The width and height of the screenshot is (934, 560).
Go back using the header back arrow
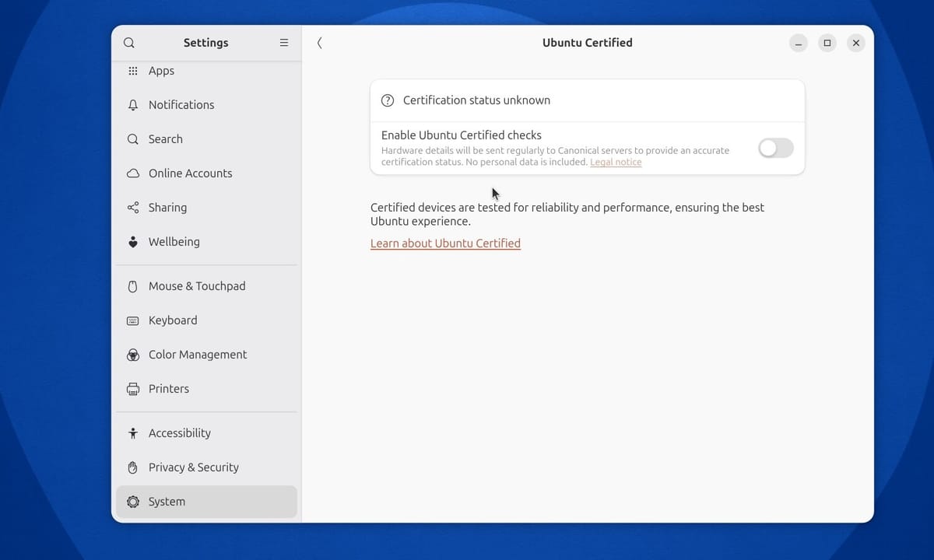tap(320, 43)
